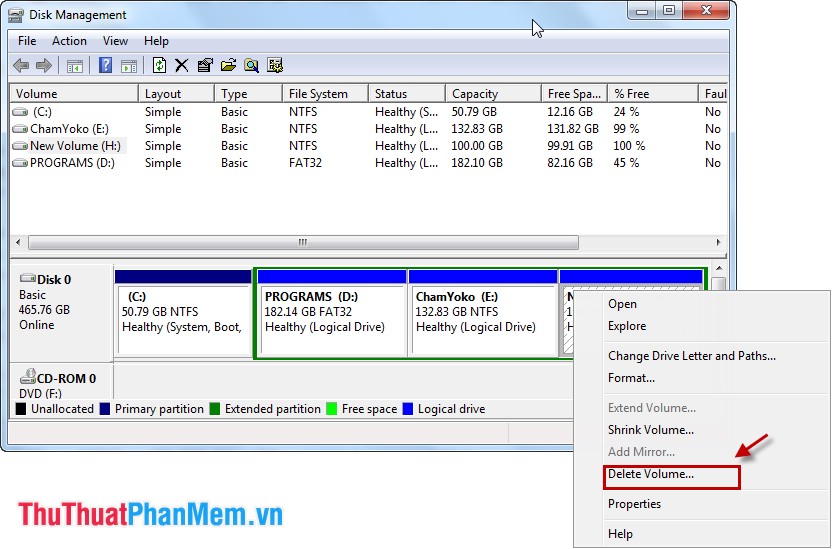Image resolution: width=832 pixels, height=549 pixels.
Task: Toggle the Show/Hide Action Pane toolbar icon
Action: [x=129, y=66]
